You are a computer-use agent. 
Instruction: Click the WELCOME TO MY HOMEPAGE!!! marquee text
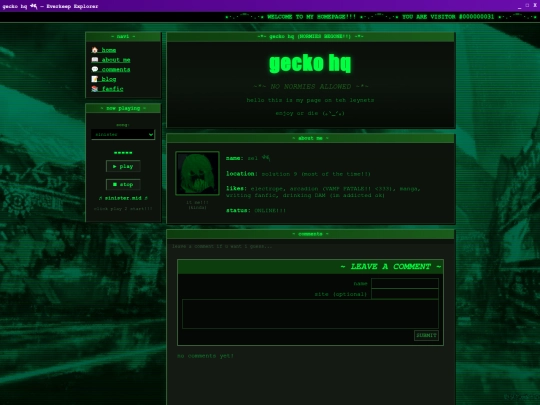click(x=311, y=17)
